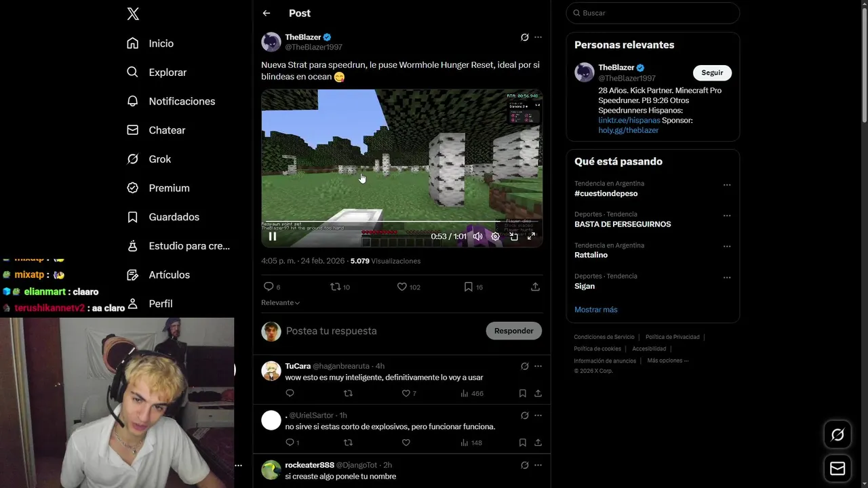This screenshot has height=488, width=868.
Task: Expand video to fullscreen
Action: click(x=532, y=236)
